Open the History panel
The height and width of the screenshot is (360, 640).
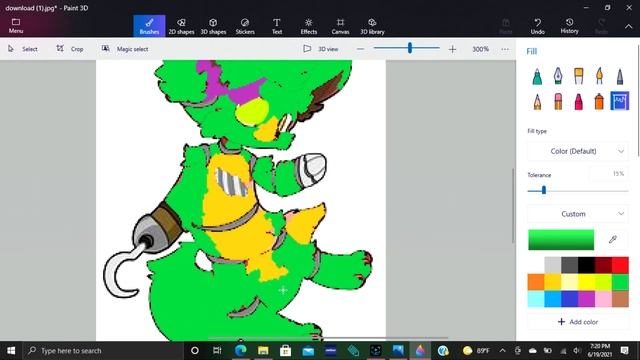(x=569, y=26)
